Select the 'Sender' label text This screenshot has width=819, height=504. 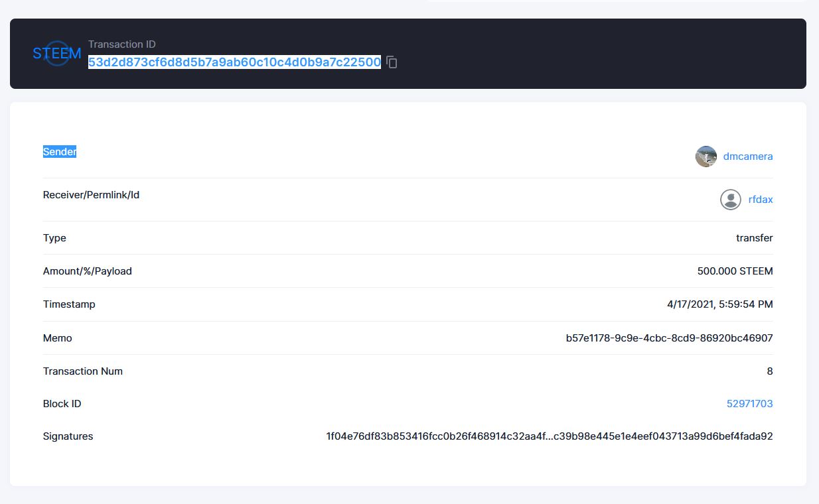click(60, 152)
